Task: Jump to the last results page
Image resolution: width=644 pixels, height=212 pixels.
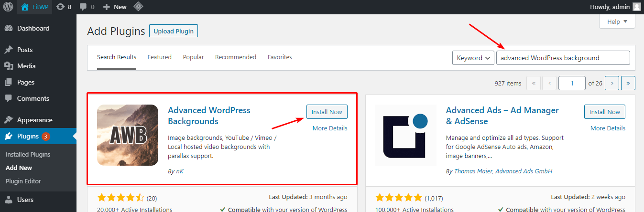Action: [628, 83]
